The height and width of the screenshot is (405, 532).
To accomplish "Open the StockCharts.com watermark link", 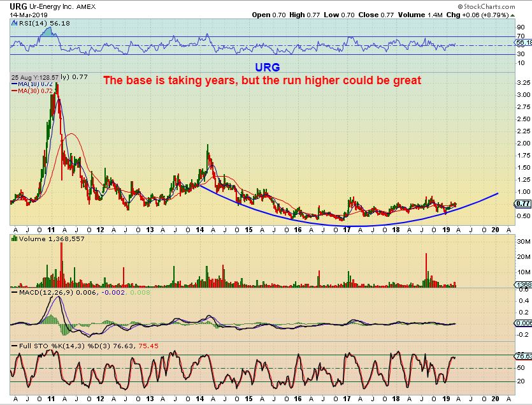I will click(486, 6).
